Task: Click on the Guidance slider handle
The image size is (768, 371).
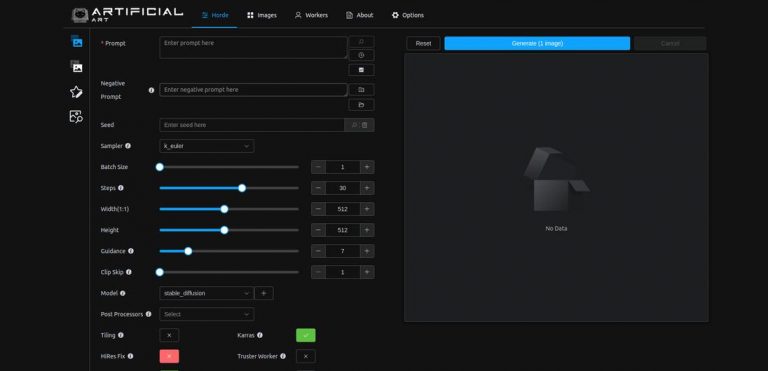Action: 188,251
